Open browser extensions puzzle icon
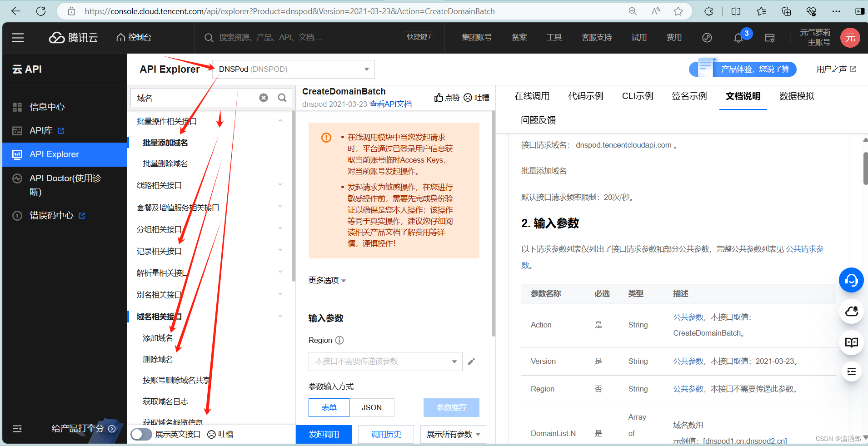The image size is (868, 446). tap(709, 11)
